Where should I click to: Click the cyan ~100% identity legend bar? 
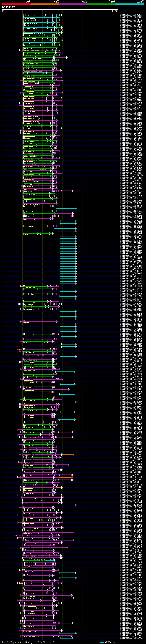point(130,4)
